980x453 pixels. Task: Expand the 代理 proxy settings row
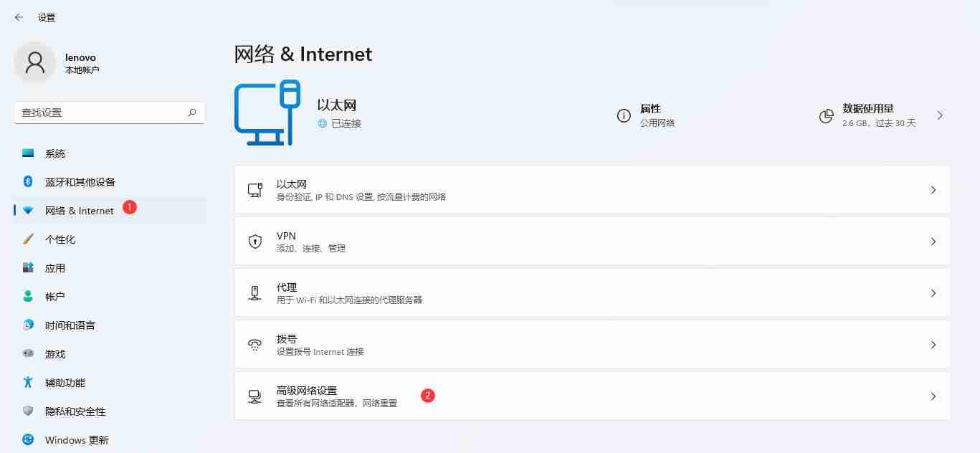(591, 292)
